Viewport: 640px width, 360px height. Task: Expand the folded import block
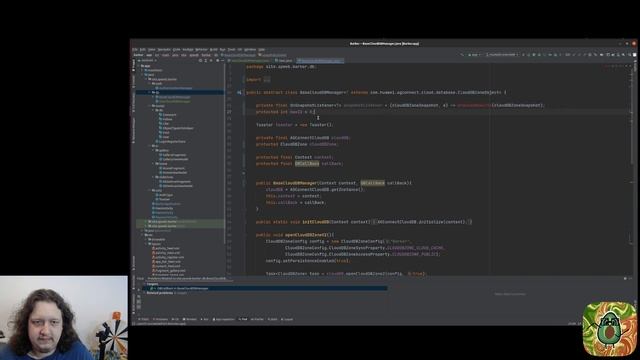click(267, 80)
